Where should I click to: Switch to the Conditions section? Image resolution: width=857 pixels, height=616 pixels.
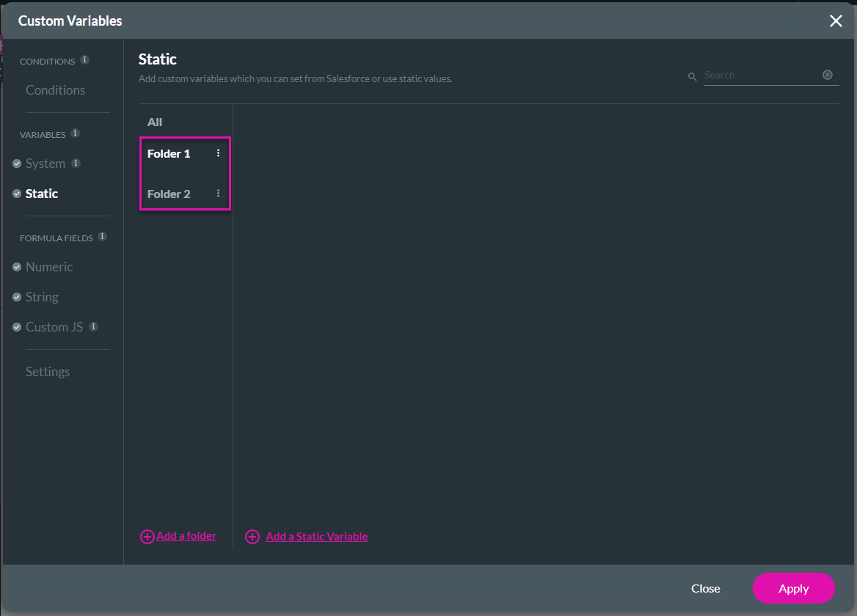pyautogui.click(x=55, y=89)
